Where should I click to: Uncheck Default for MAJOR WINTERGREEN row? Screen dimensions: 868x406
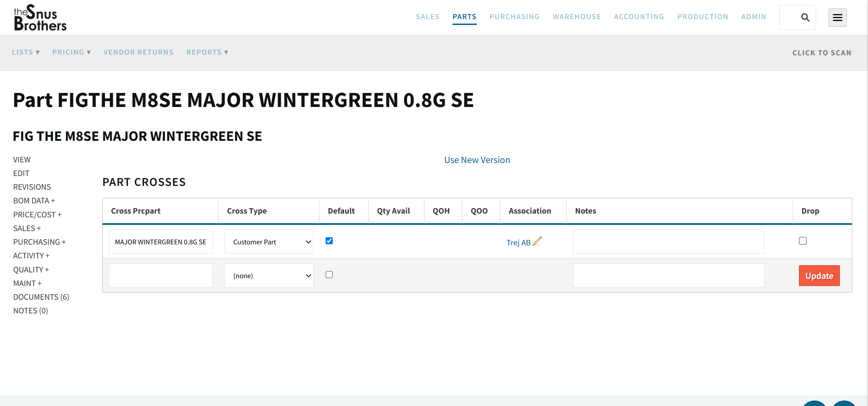click(329, 241)
